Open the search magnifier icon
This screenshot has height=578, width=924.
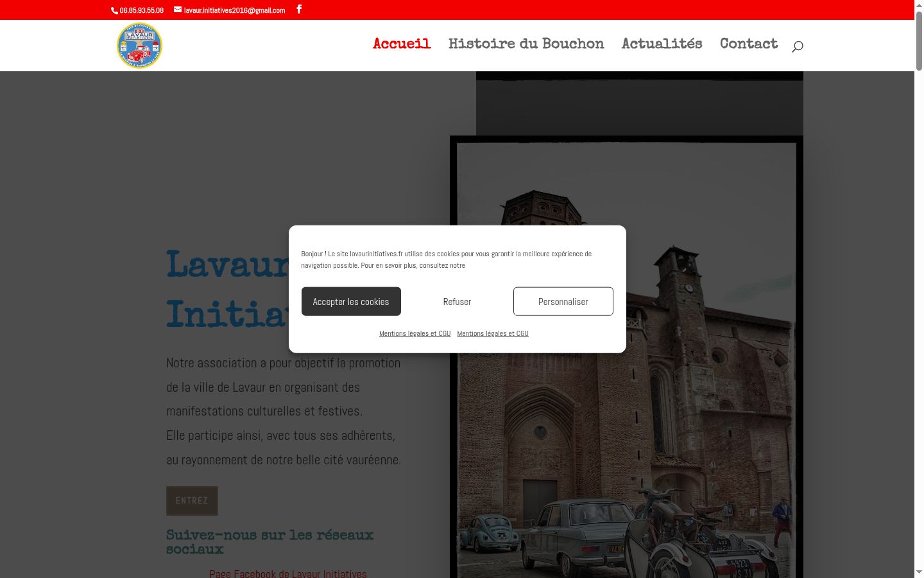797,46
